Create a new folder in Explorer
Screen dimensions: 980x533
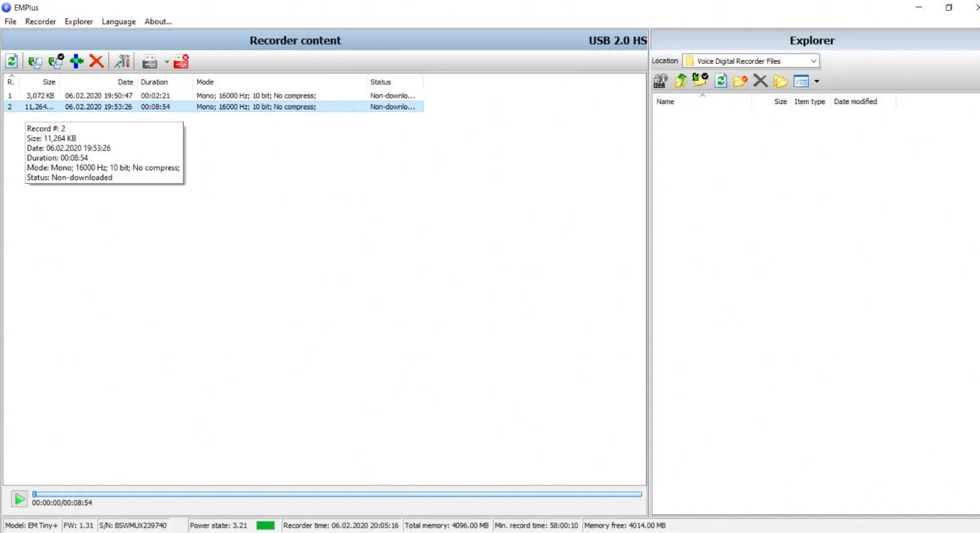[740, 81]
